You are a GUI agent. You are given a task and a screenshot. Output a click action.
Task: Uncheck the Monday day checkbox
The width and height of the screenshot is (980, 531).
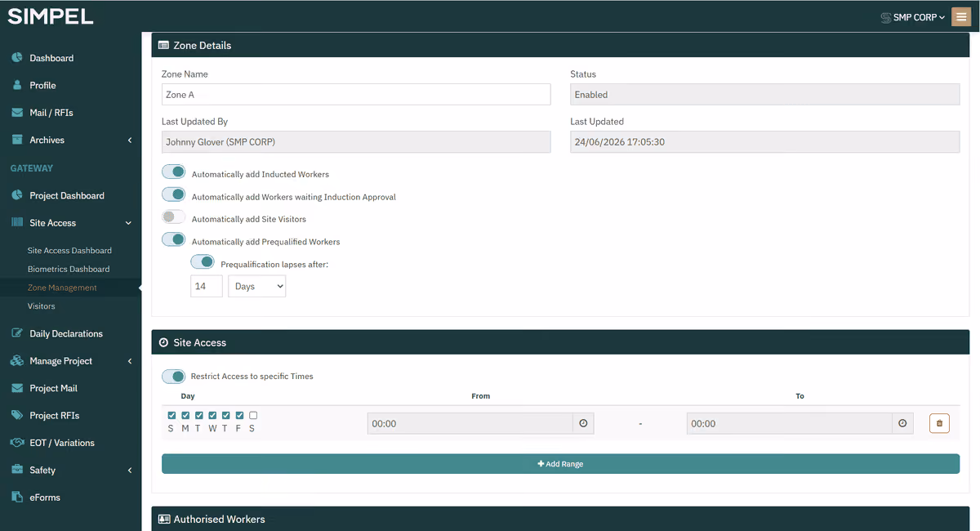[x=185, y=416]
